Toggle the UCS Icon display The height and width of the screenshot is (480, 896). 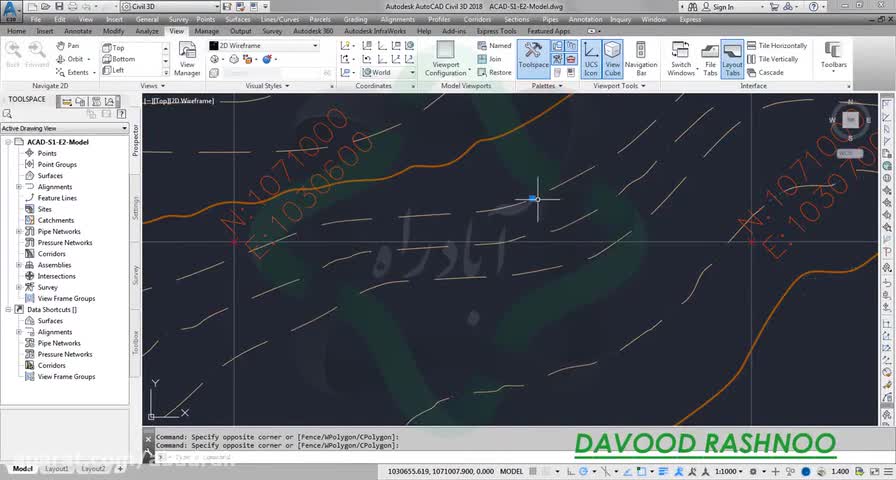[591, 59]
